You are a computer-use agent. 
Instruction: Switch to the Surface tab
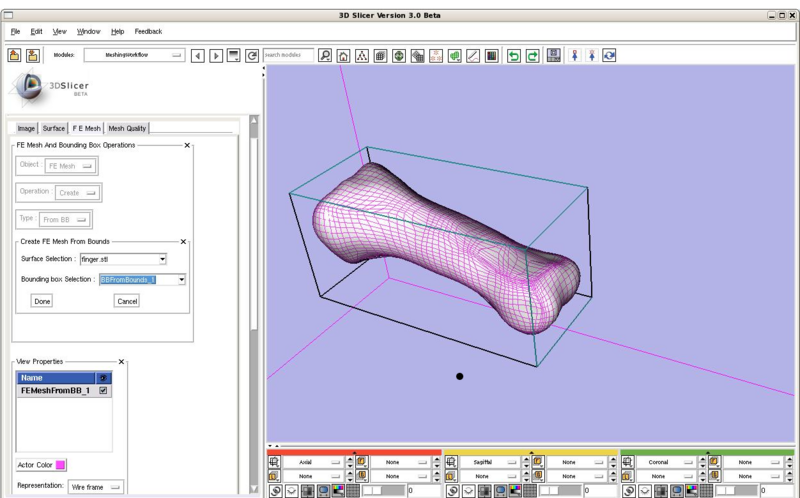pyautogui.click(x=54, y=129)
